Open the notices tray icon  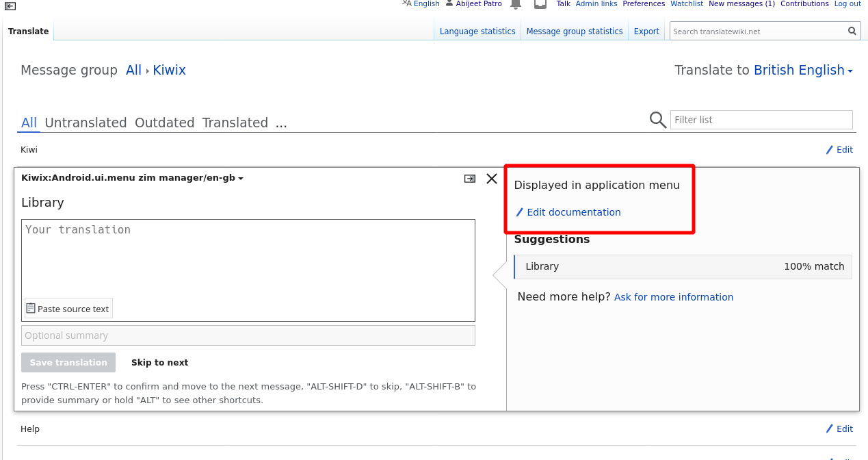click(540, 4)
